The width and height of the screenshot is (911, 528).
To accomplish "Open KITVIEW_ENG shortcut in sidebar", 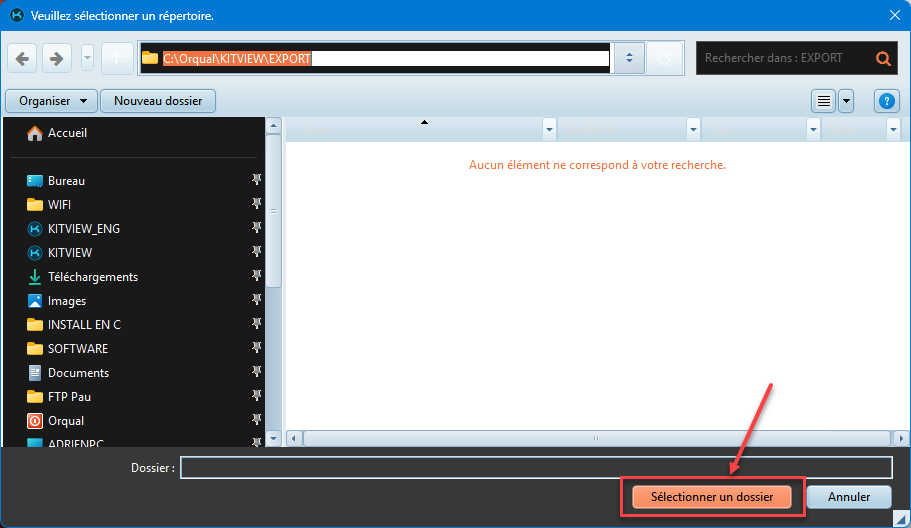I will 83,229.
